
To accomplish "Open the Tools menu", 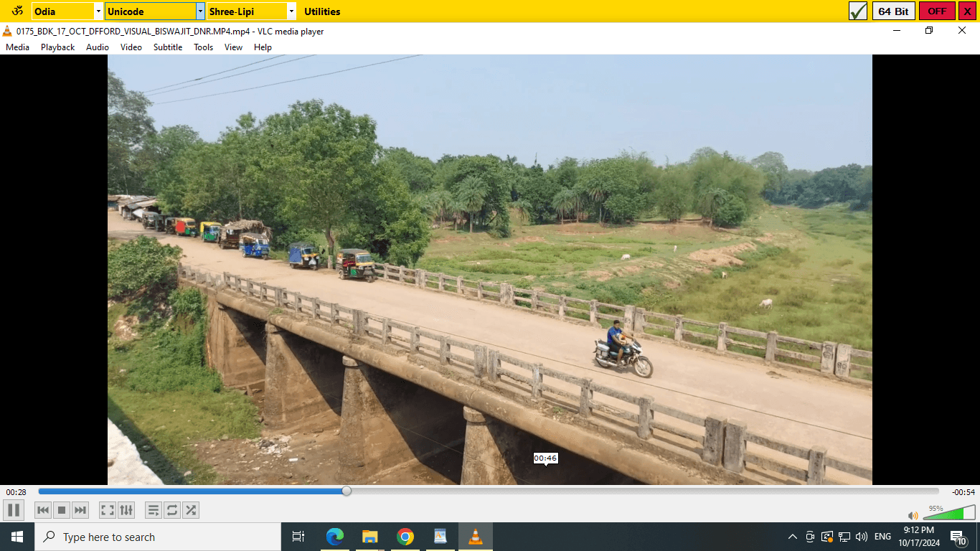I will (204, 47).
